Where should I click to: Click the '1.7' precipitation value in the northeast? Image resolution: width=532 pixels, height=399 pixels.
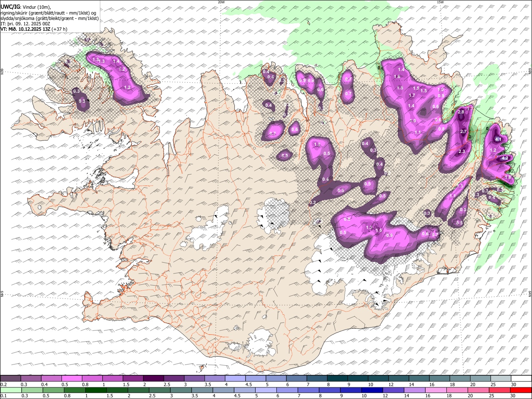point(412,95)
